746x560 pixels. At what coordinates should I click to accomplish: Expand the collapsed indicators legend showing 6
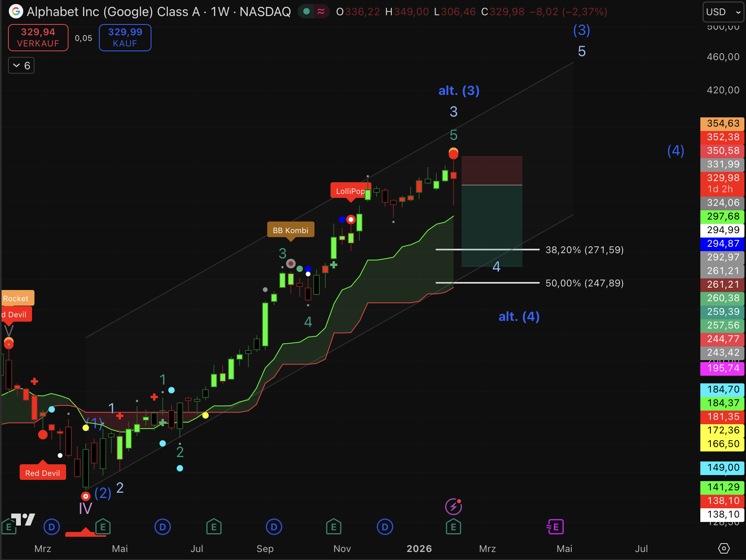(22, 65)
